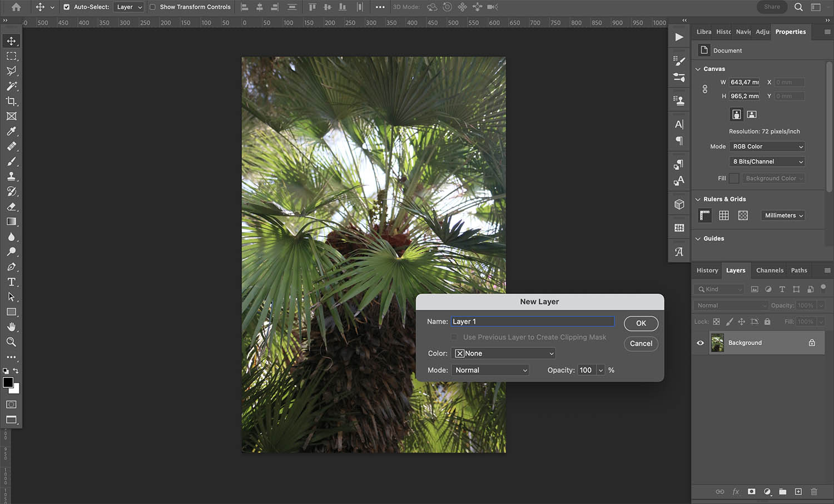
Task: Enable Use Previous Layer to Create Clipping Mask
Action: click(454, 337)
